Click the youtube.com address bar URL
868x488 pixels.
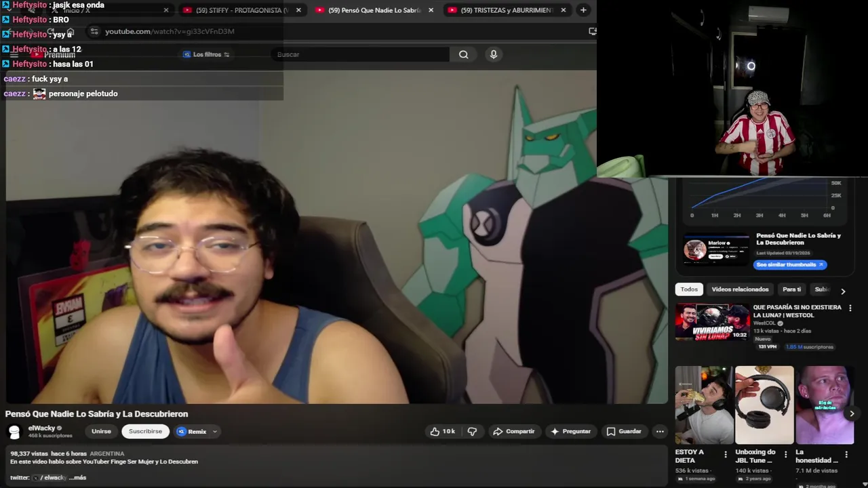[170, 31]
